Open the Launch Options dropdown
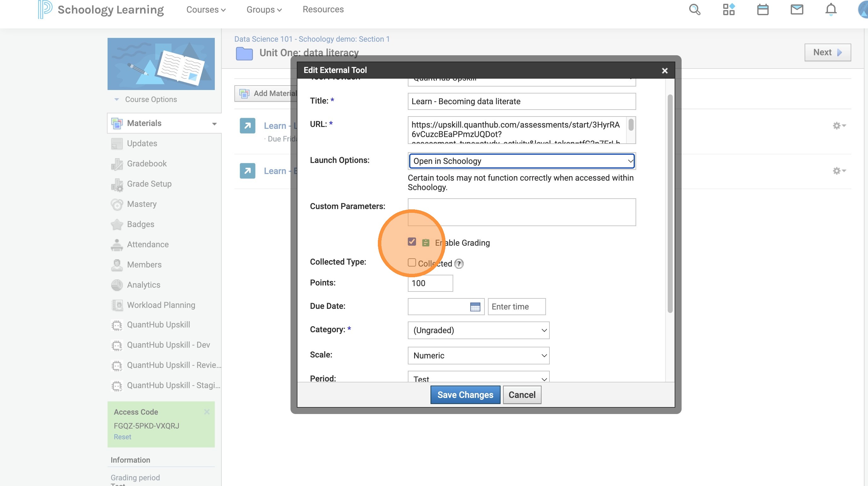The width and height of the screenshot is (868, 486). click(x=521, y=161)
